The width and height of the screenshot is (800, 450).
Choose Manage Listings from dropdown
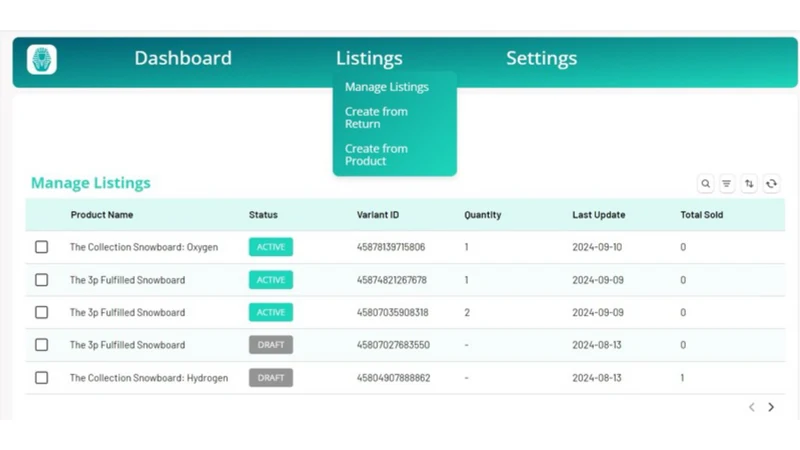pyautogui.click(x=387, y=87)
